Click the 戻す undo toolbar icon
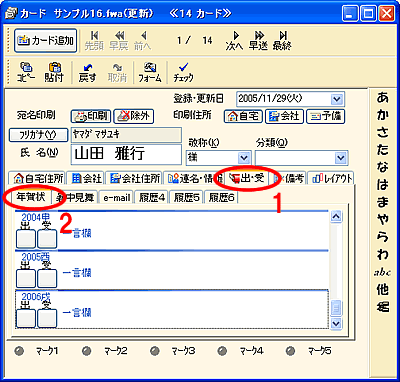Viewport: 400px width, 382px height. coord(87,72)
